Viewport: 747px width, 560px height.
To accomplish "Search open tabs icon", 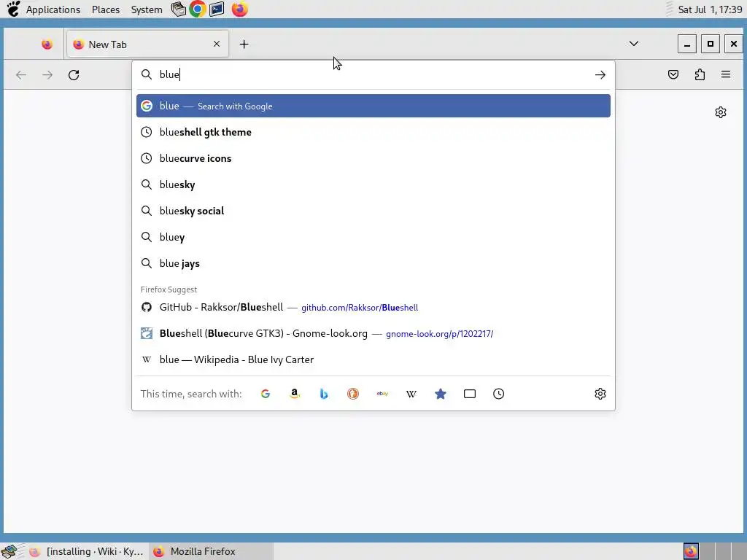I will tap(469, 394).
